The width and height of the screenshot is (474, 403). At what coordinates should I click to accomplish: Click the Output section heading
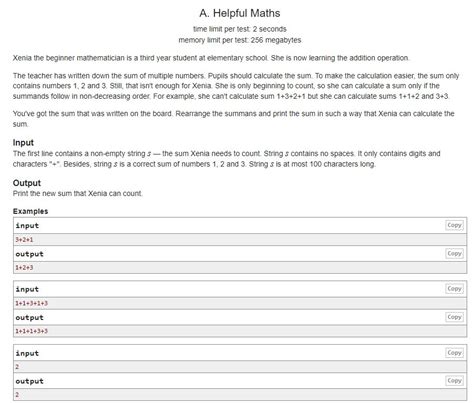27,183
